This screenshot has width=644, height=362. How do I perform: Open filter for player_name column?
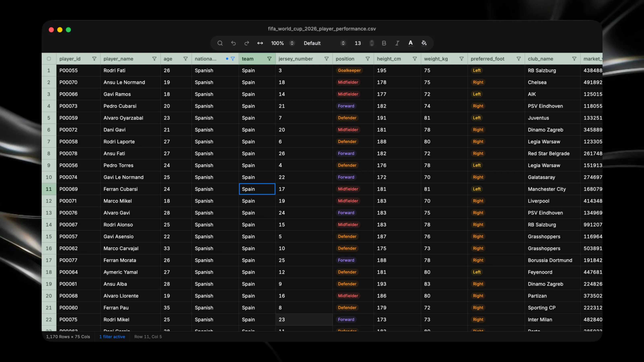coord(154,59)
